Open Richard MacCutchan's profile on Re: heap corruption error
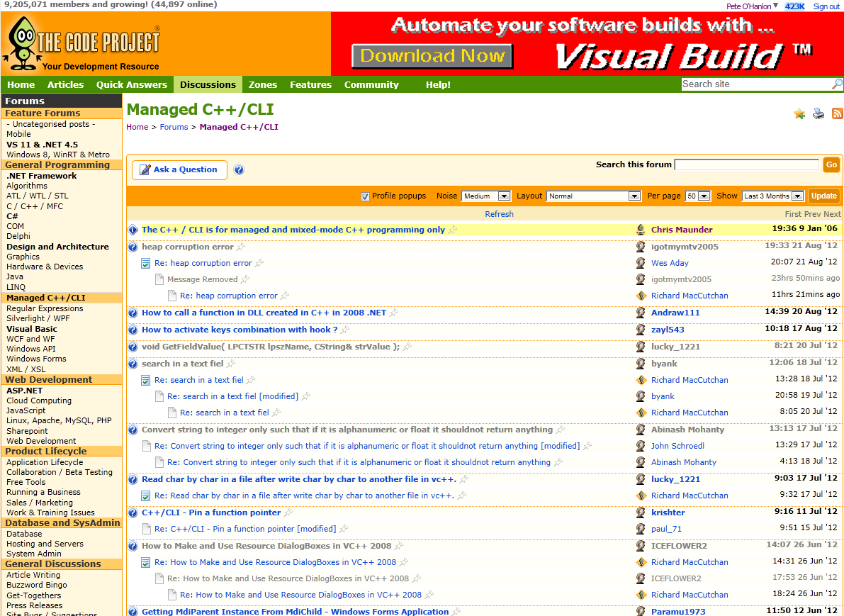This screenshot has height=616, width=844. [690, 296]
